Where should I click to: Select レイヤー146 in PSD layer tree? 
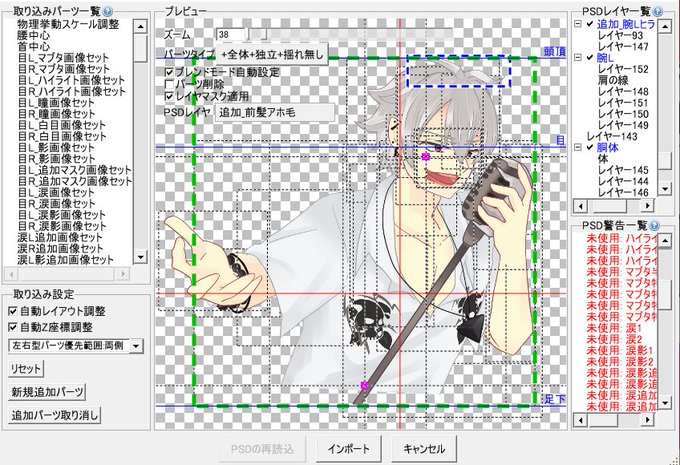[623, 192]
